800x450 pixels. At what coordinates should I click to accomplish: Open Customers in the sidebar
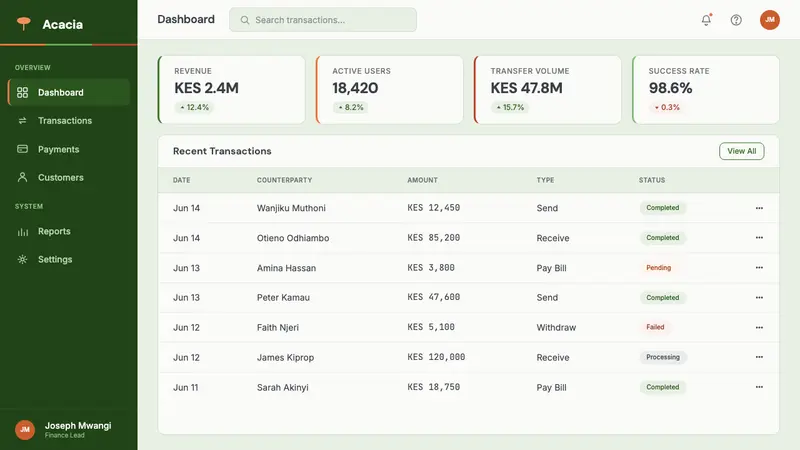click(x=69, y=178)
